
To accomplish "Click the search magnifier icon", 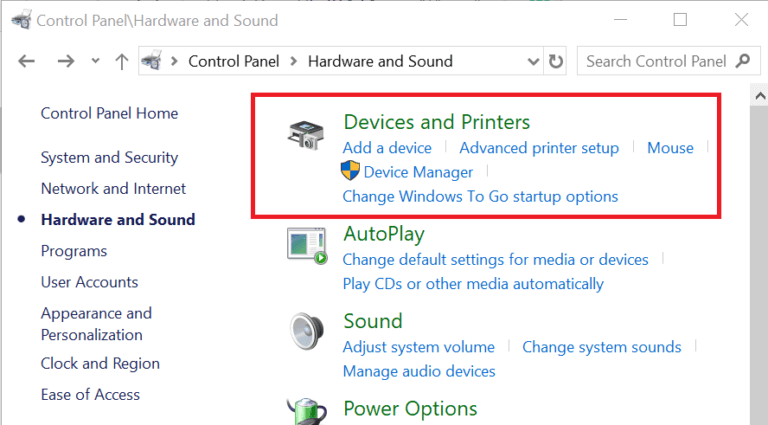I will (743, 61).
